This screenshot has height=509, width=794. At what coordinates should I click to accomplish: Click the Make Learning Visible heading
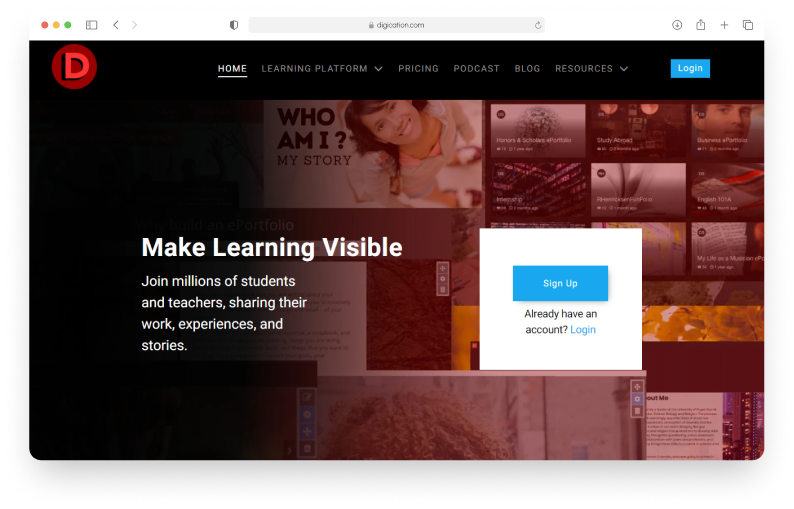coord(272,248)
